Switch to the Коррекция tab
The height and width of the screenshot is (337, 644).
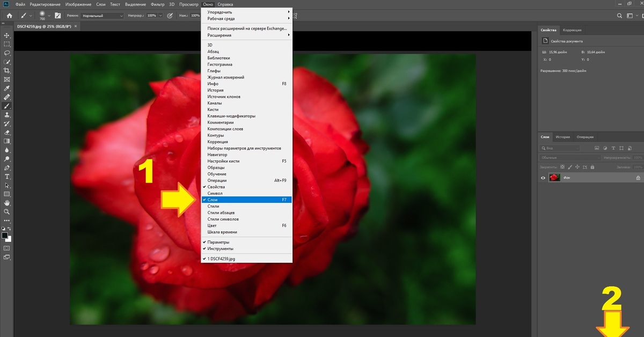click(572, 30)
